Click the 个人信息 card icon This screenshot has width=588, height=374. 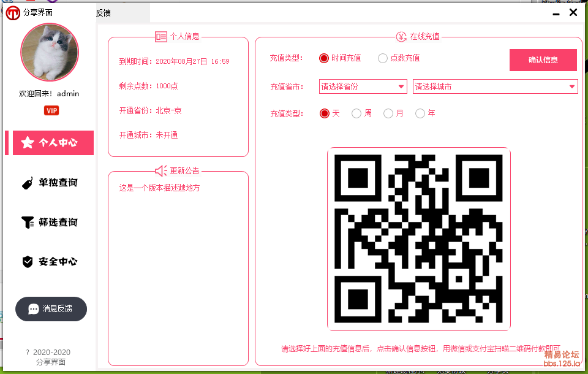click(x=161, y=37)
